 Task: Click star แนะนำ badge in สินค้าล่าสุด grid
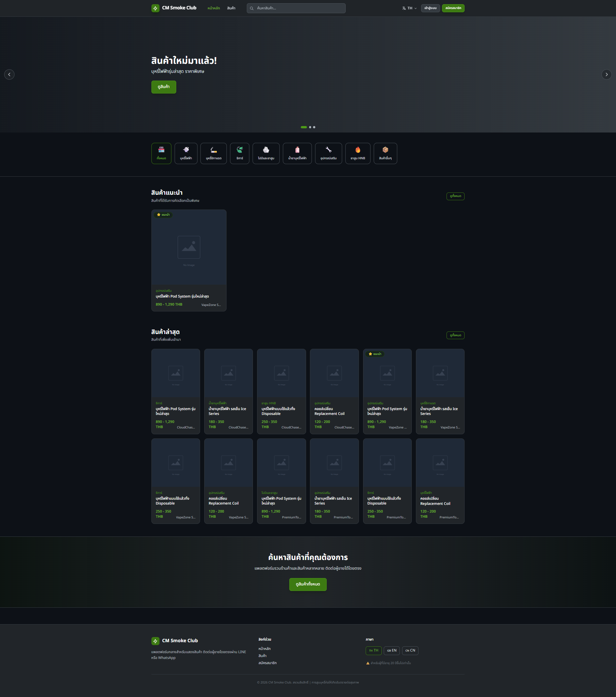click(375, 354)
